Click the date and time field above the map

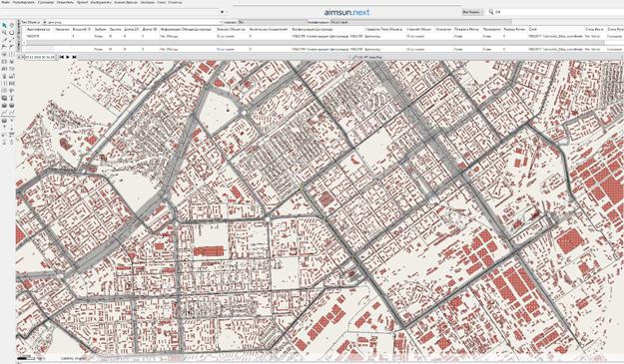point(40,57)
